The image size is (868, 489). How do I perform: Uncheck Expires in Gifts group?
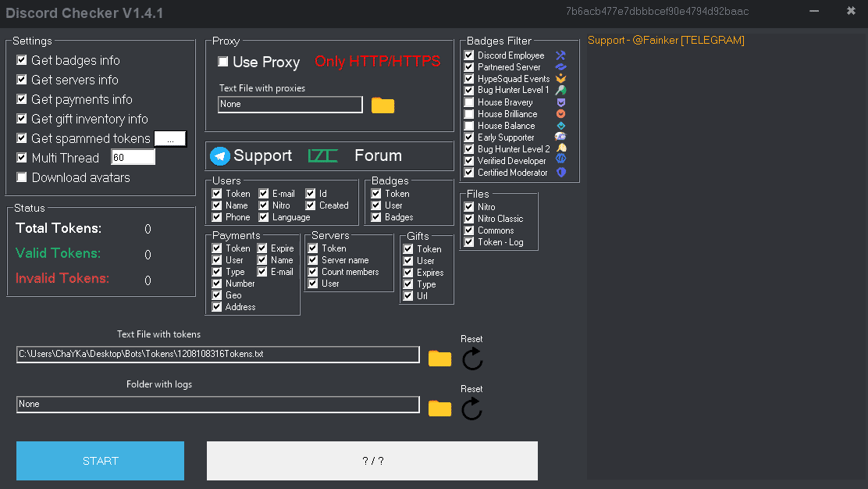(x=408, y=273)
